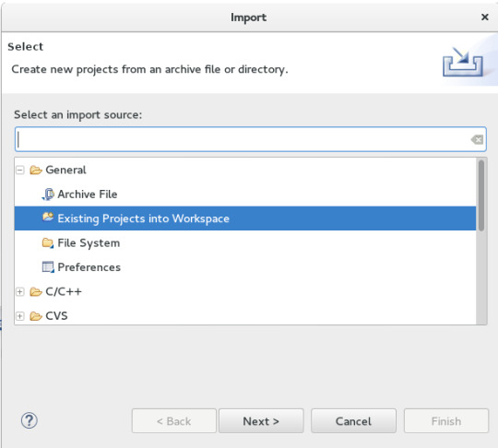Proceed with the Next > button
Viewport: 498px width, 448px height.
pos(261,421)
